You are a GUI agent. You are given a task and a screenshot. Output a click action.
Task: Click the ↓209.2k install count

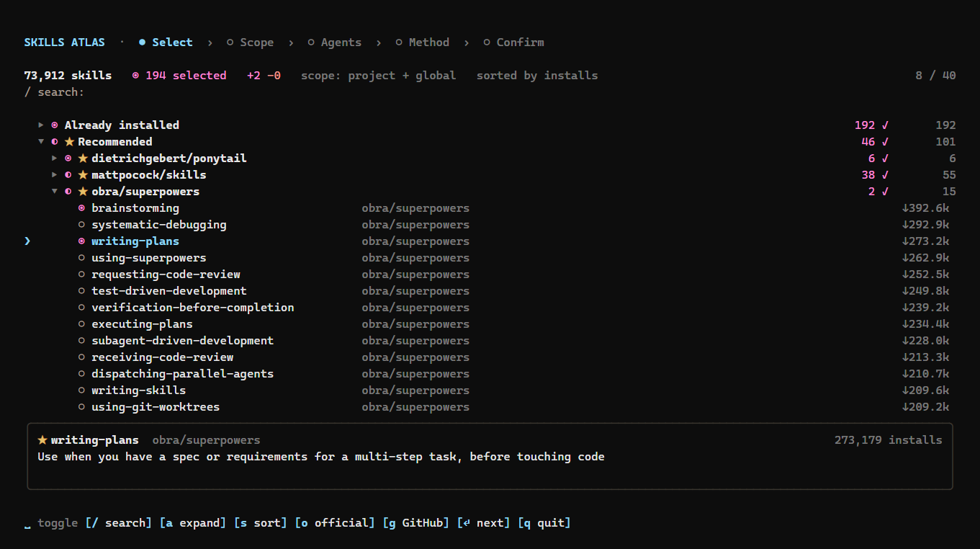(926, 407)
